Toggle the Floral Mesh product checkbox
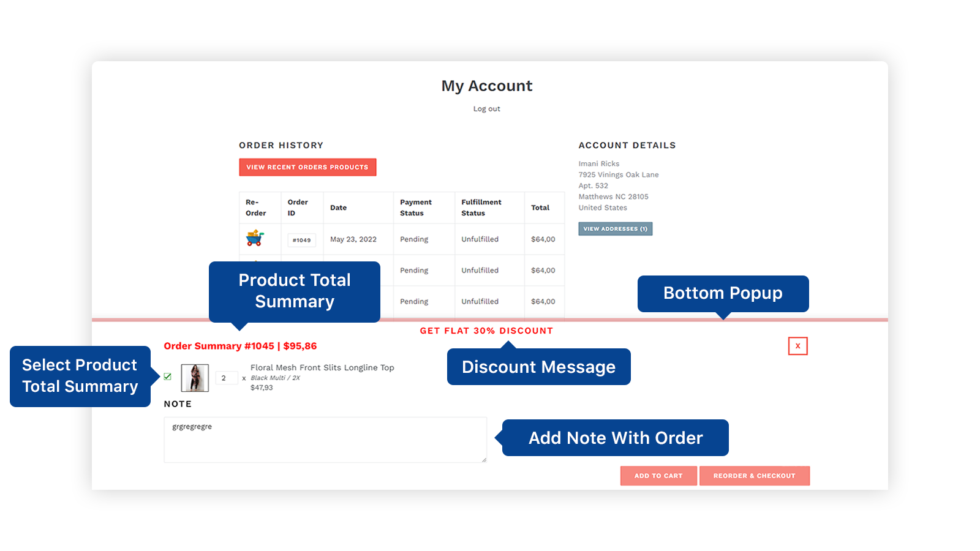Viewport: 980px width, 551px height. (x=168, y=377)
